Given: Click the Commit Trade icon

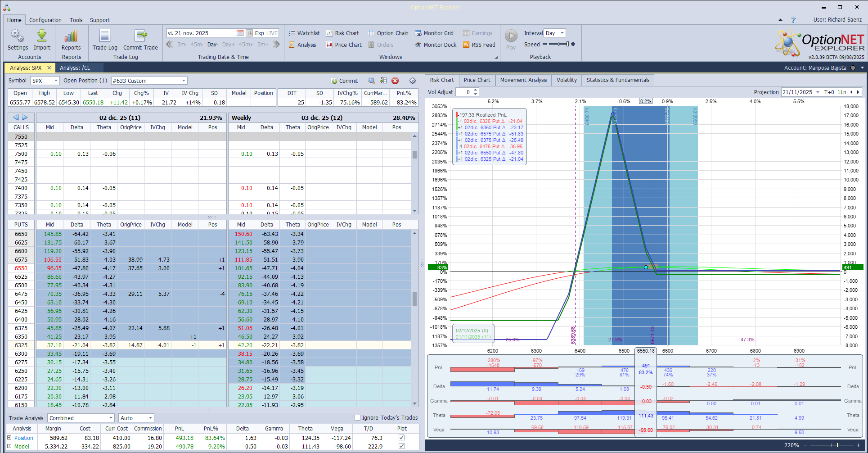Looking at the screenshot, I should click(x=140, y=36).
